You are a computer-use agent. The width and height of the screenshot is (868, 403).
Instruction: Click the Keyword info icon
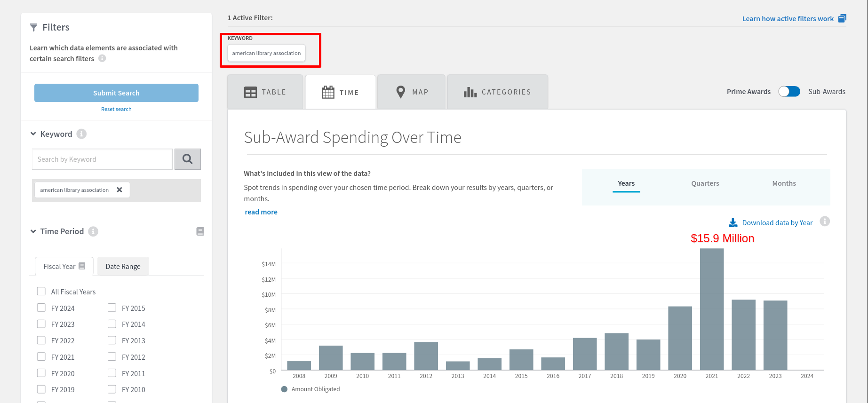click(81, 134)
